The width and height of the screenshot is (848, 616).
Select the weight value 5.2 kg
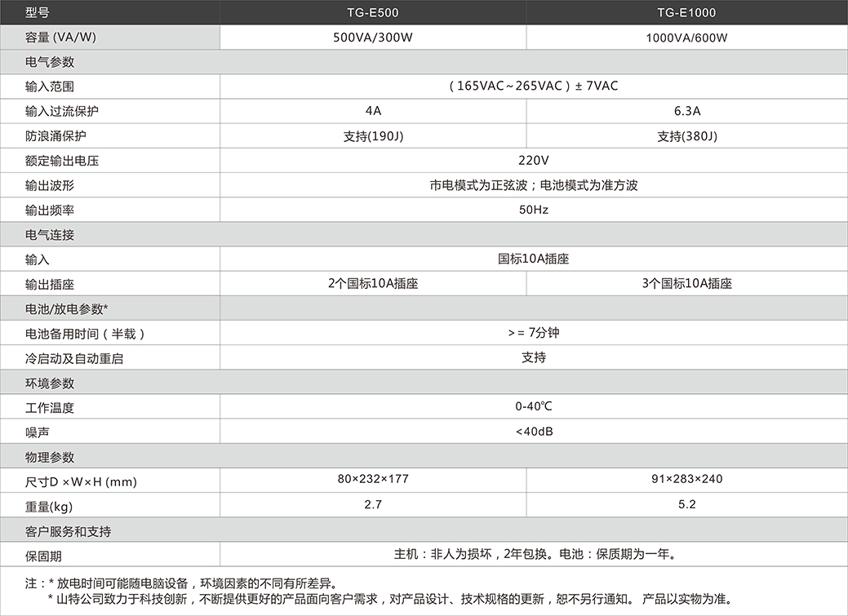pos(688,505)
